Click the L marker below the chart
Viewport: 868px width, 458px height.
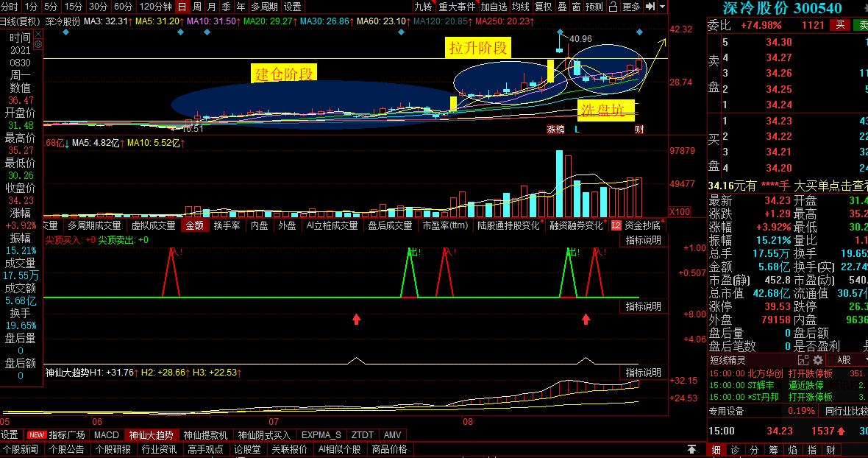pos(577,129)
